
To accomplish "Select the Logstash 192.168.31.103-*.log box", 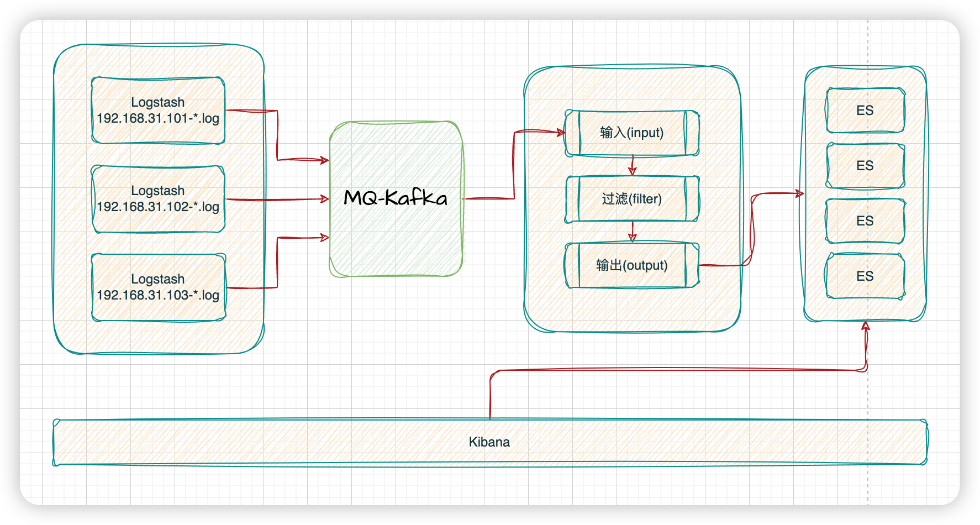I will point(158,287).
